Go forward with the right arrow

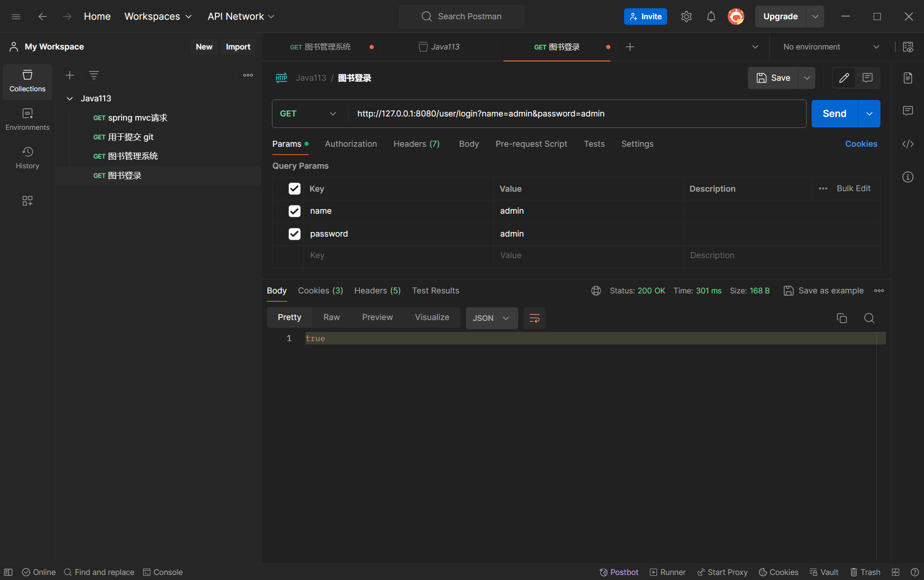pyautogui.click(x=67, y=17)
